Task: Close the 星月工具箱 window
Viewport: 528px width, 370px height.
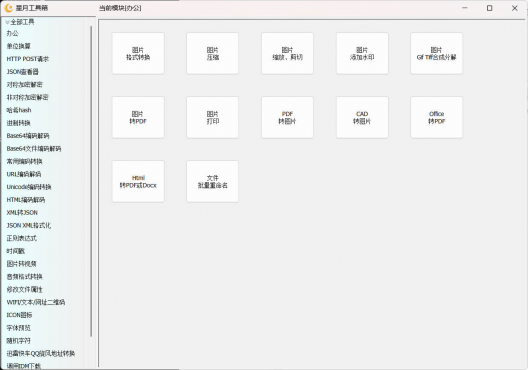Action: [515, 8]
